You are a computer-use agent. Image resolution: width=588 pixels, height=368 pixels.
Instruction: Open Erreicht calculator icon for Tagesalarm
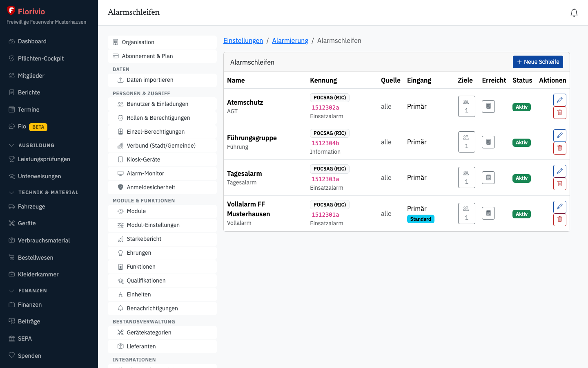click(x=488, y=177)
